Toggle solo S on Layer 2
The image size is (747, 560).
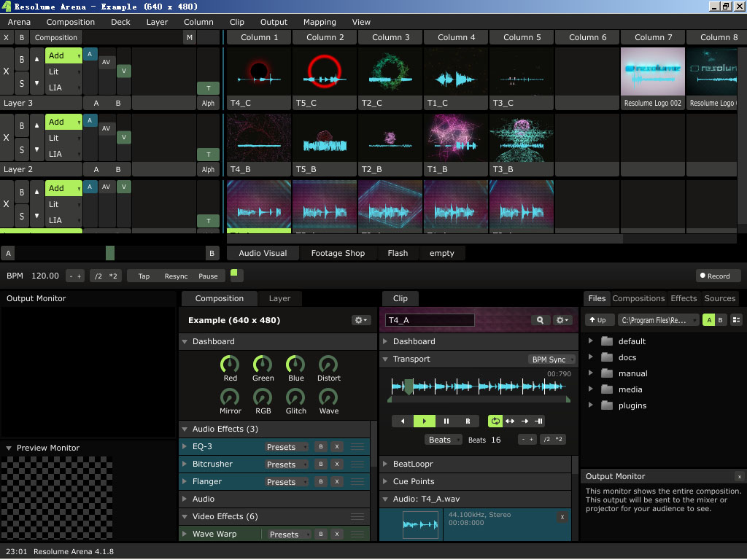click(x=21, y=149)
